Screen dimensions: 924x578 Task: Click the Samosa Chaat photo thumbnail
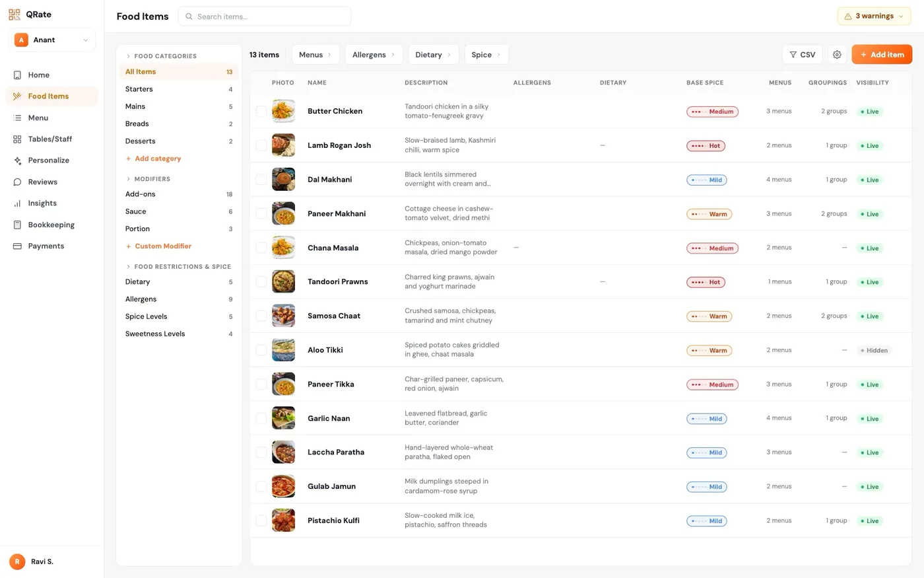(284, 316)
